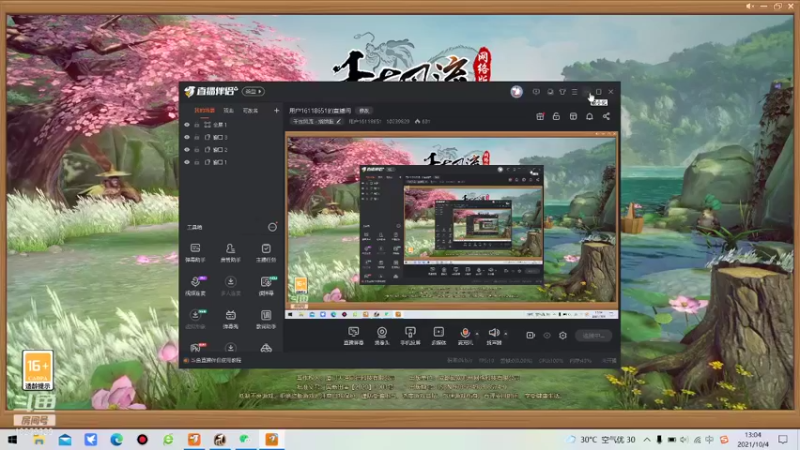Viewport: 800px width, 450px height.
Task: Hide the 全屏1 source with its eye
Action: tap(187, 124)
